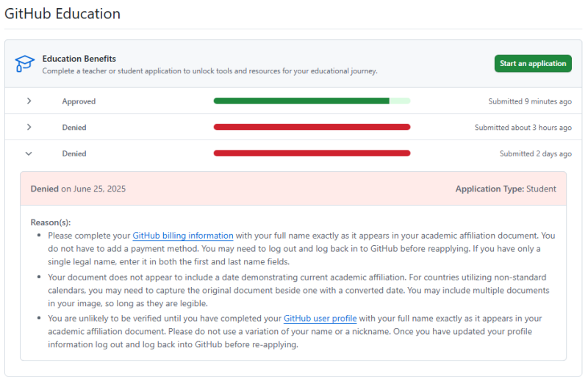Screen dimensions: 588x381
Task: Click the Submitted 9 minutes ago text
Action: [x=530, y=101]
